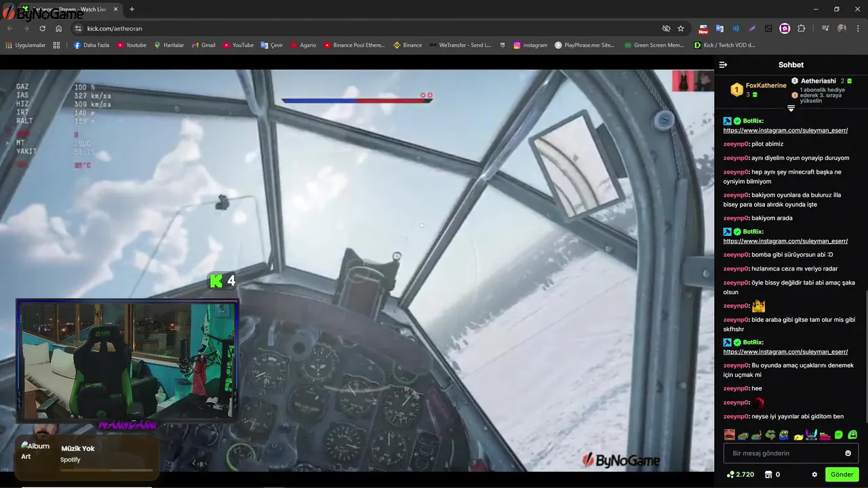Open the Binance Pool Ethereum bookmark
The width and height of the screenshot is (868, 488).
click(x=354, y=45)
